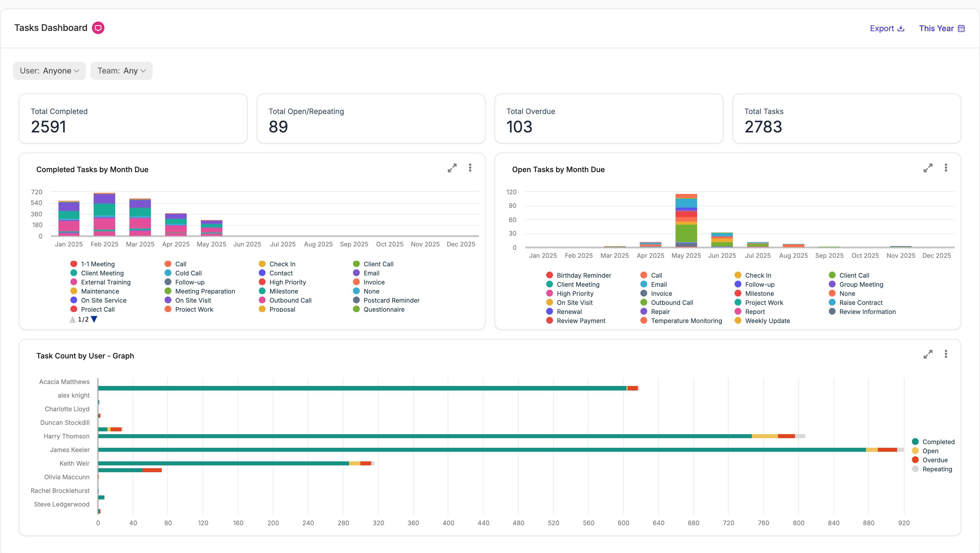
Task: Toggle Cold Call legend in Completed chart
Action: [183, 273]
